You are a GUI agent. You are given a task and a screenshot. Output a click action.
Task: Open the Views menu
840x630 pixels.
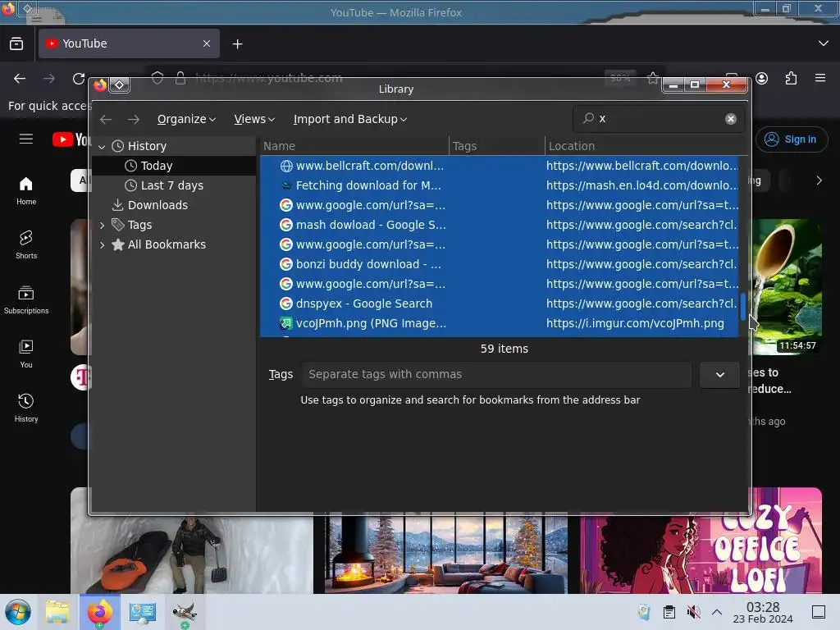pyautogui.click(x=254, y=119)
